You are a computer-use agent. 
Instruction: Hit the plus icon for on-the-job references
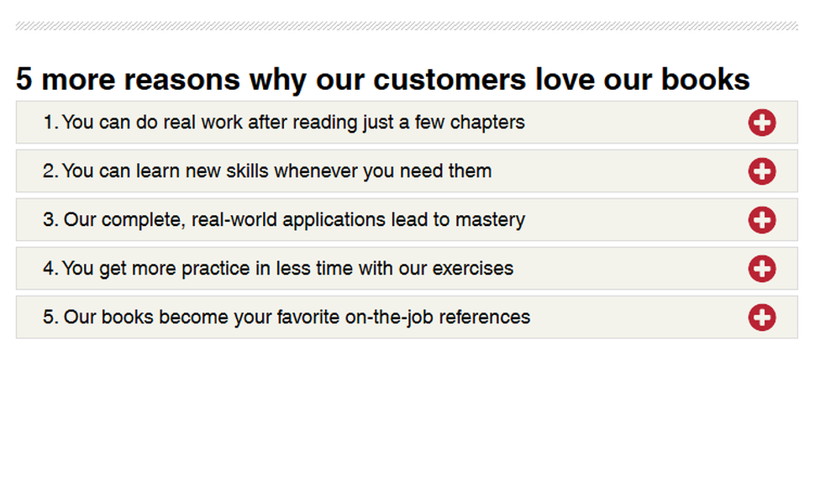tap(761, 318)
